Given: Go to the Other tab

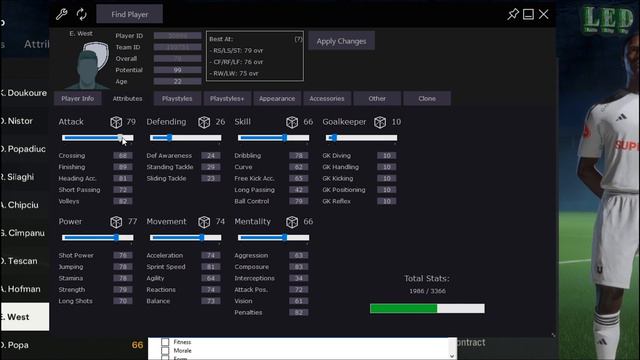Looking at the screenshot, I should pyautogui.click(x=377, y=98).
